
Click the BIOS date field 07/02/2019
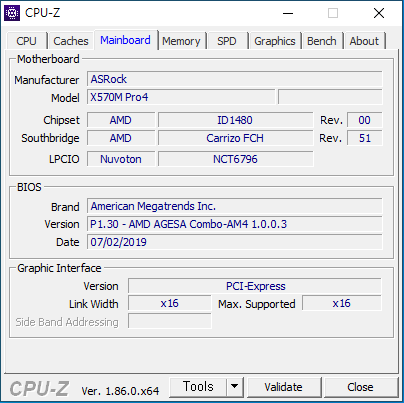click(235, 242)
